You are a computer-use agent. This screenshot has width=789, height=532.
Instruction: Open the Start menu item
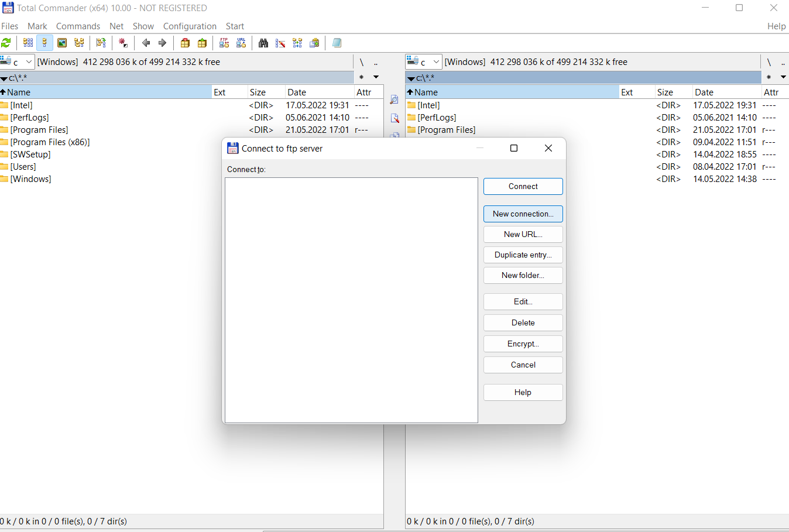pyautogui.click(x=235, y=26)
